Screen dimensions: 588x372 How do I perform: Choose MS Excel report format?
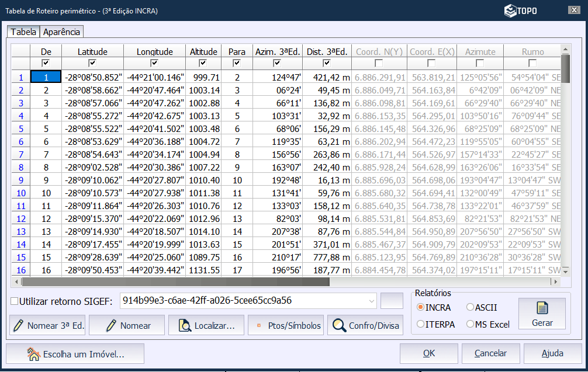coord(471,324)
